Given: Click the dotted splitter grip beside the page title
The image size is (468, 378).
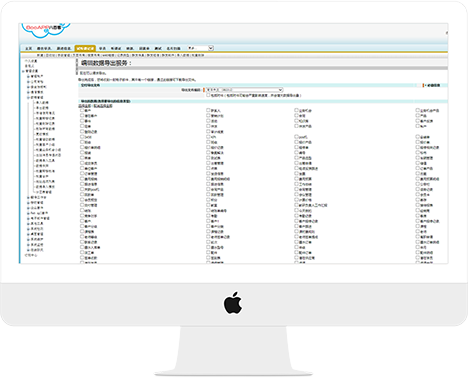Looking at the screenshot, I should [x=77, y=66].
